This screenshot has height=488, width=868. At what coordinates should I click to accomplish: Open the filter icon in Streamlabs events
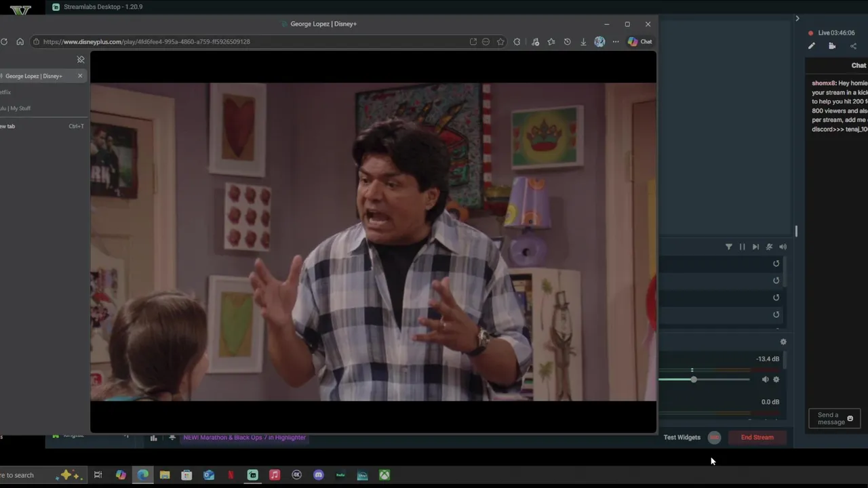point(729,247)
